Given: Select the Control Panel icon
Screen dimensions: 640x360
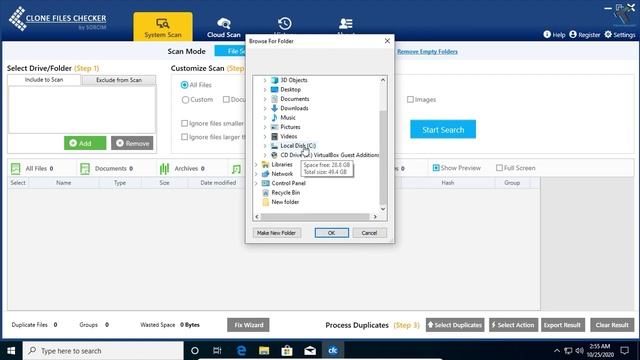Looking at the screenshot, I should (x=266, y=183).
